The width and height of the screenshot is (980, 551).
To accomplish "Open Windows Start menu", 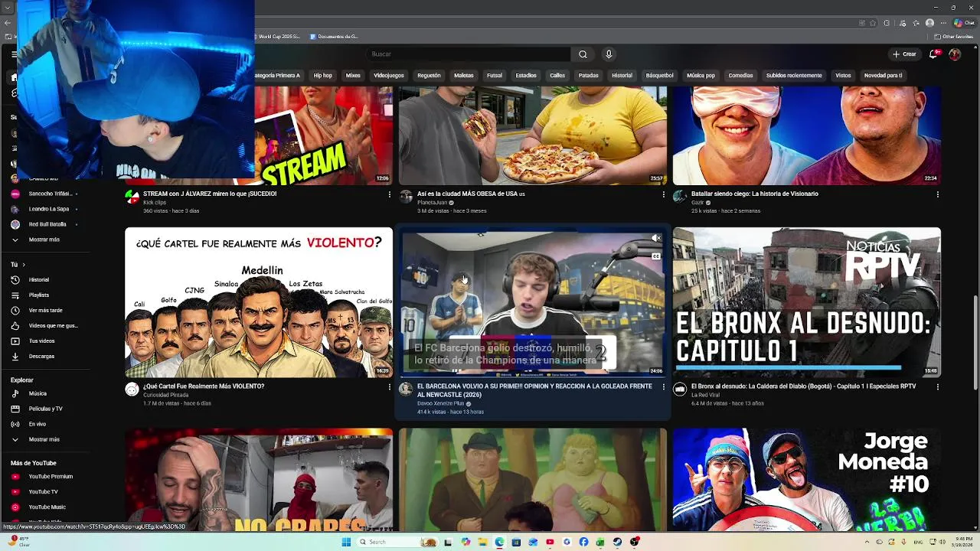I will pyautogui.click(x=346, y=542).
